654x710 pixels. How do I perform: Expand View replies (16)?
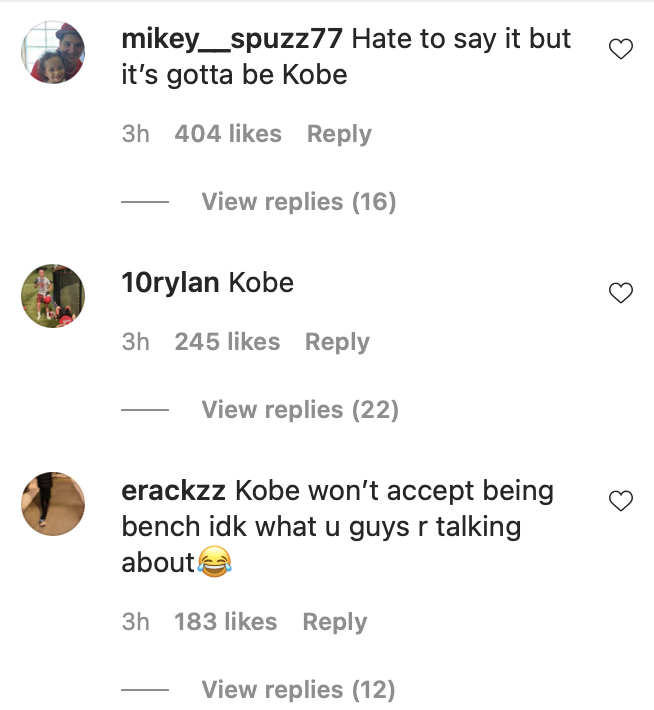298,202
